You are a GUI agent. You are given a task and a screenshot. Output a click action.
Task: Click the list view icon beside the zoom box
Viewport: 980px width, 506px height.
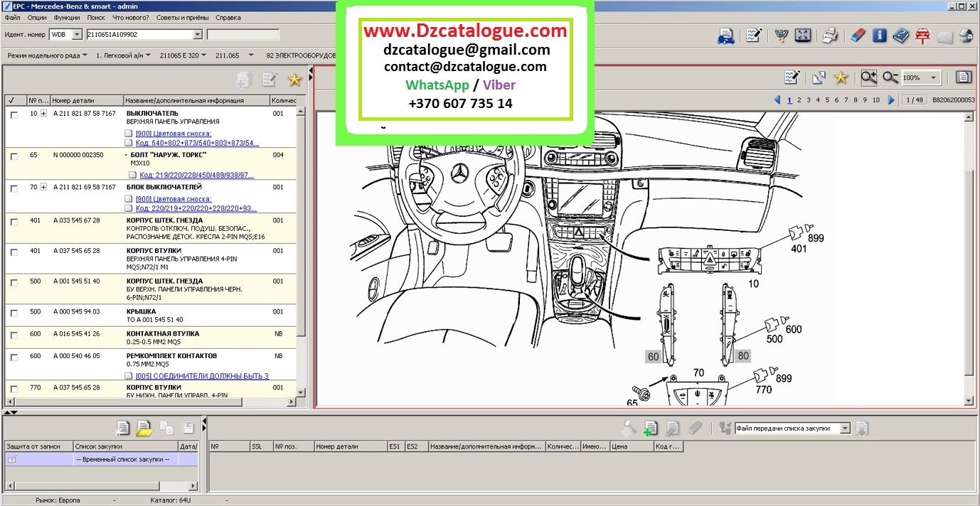tap(964, 77)
